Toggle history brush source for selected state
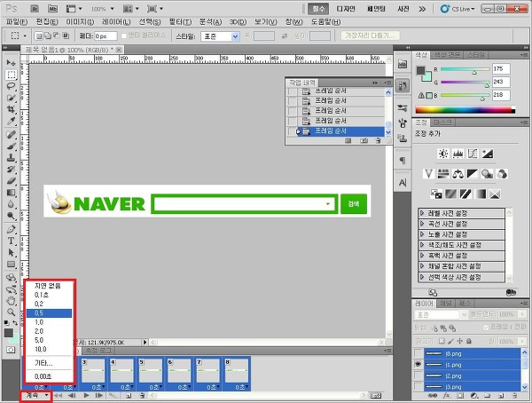 pos(292,130)
